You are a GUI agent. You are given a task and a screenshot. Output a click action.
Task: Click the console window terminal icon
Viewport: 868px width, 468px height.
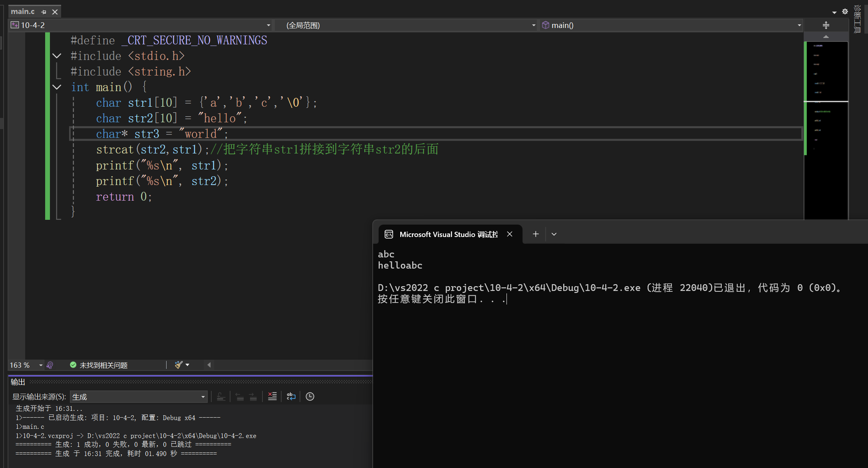[389, 234]
